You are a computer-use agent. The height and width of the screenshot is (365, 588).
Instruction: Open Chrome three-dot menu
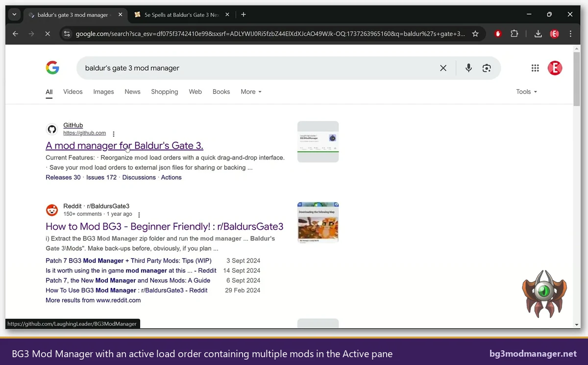click(570, 34)
